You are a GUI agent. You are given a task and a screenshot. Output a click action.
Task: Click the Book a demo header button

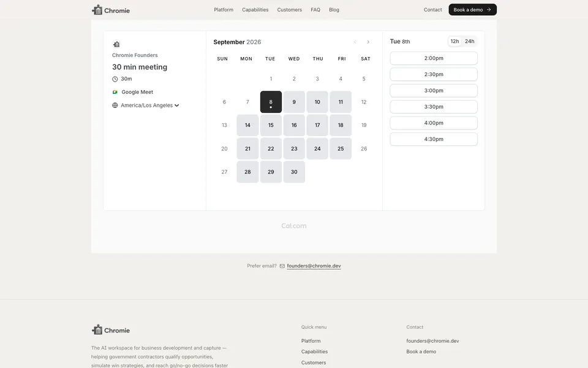(x=472, y=10)
